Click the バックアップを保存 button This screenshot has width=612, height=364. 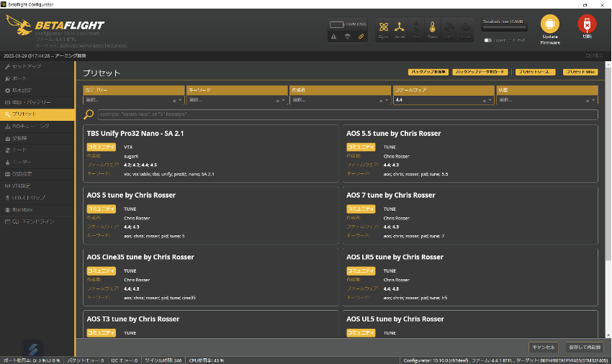(428, 72)
